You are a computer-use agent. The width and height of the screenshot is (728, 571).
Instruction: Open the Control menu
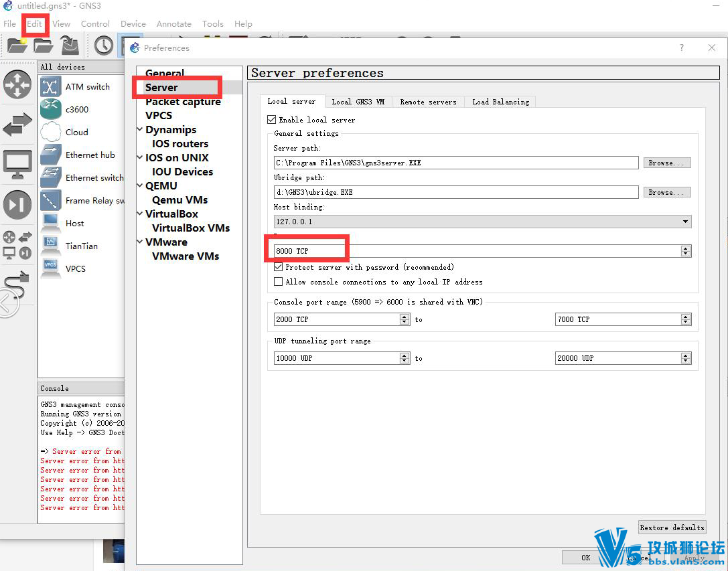95,23
